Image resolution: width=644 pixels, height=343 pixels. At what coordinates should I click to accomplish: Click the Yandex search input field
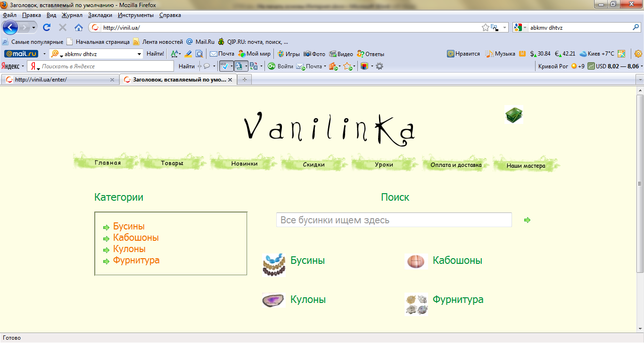click(x=100, y=66)
